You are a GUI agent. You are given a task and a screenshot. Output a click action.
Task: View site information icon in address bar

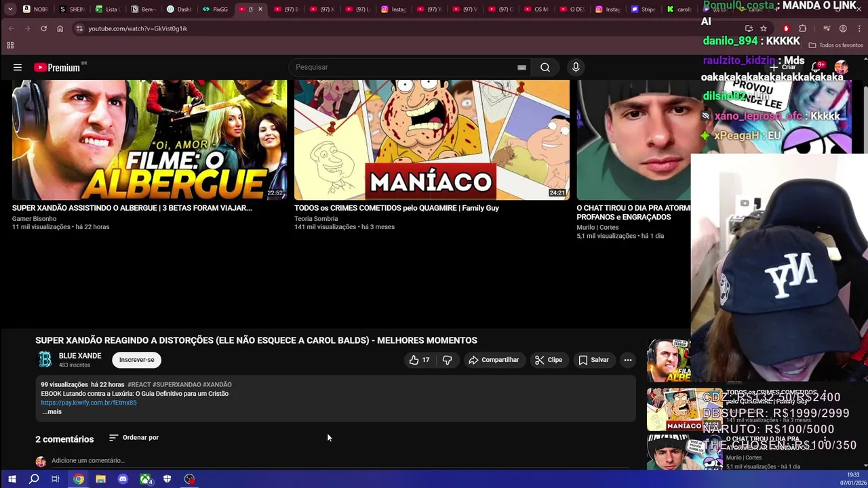click(x=79, y=28)
